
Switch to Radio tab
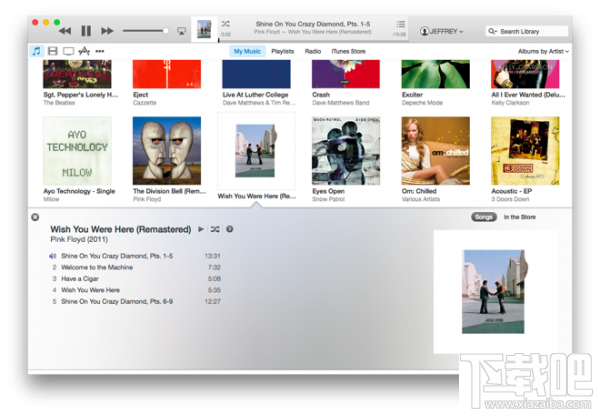click(x=313, y=51)
